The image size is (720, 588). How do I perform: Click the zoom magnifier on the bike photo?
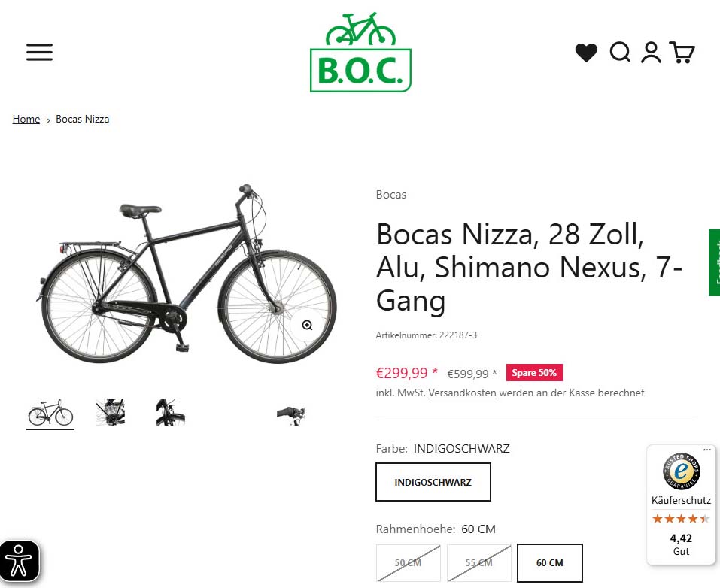(307, 324)
